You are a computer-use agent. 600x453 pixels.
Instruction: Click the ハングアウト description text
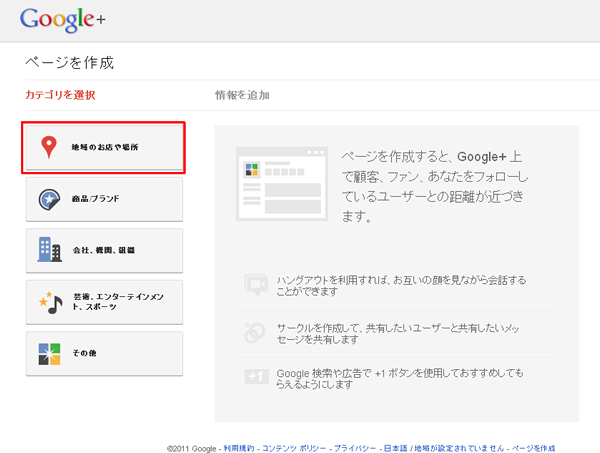point(401,285)
